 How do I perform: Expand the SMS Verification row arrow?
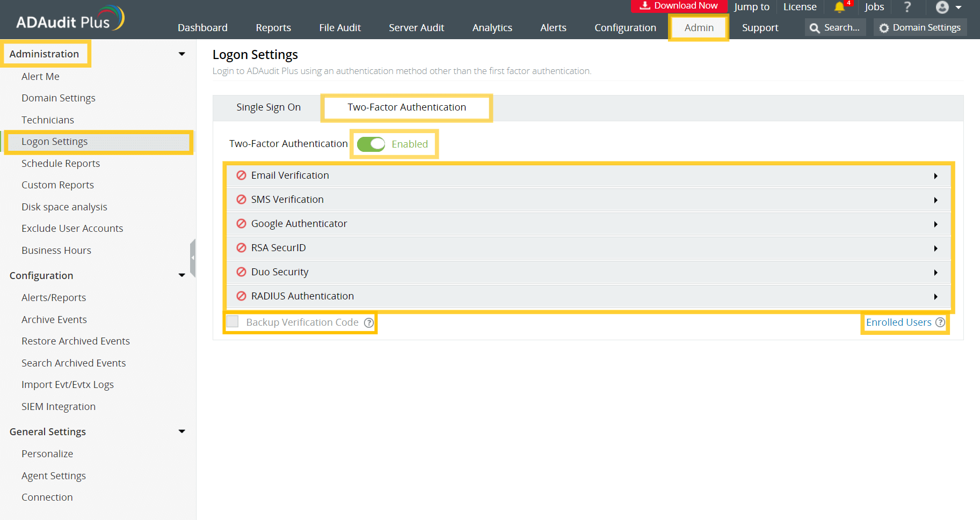(936, 200)
